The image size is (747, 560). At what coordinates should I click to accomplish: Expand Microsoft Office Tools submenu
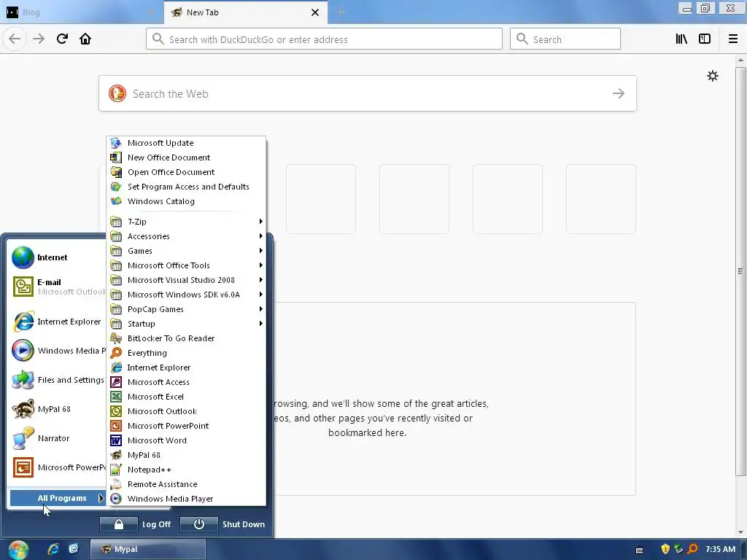coord(186,265)
